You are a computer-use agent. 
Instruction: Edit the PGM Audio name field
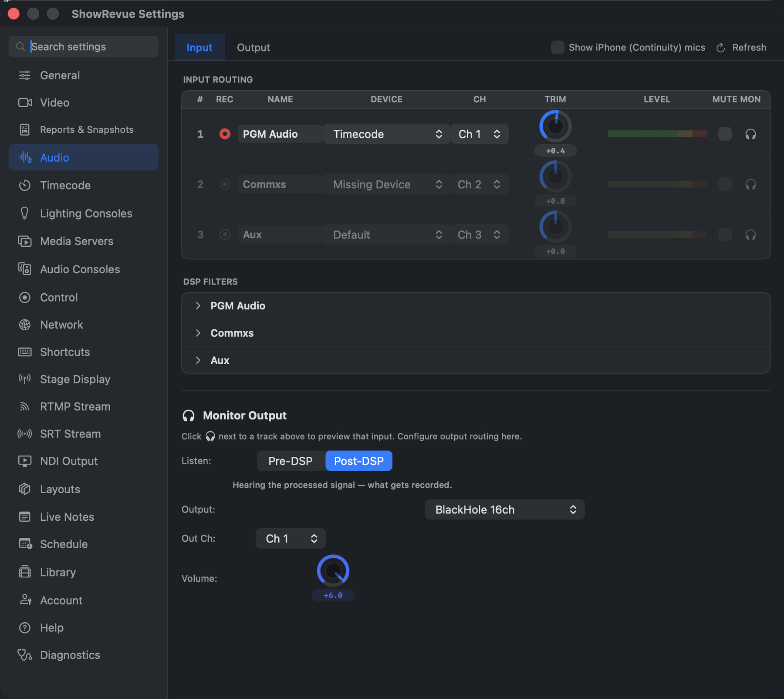click(280, 134)
